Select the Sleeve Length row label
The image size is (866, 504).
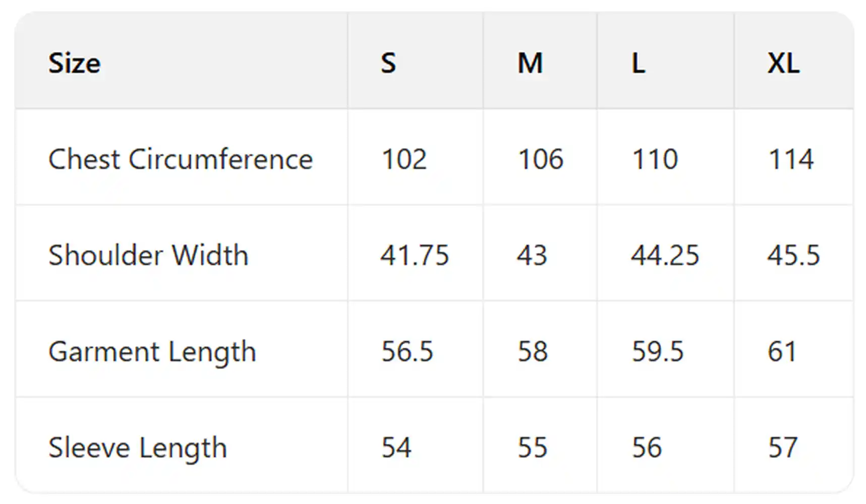point(137,448)
